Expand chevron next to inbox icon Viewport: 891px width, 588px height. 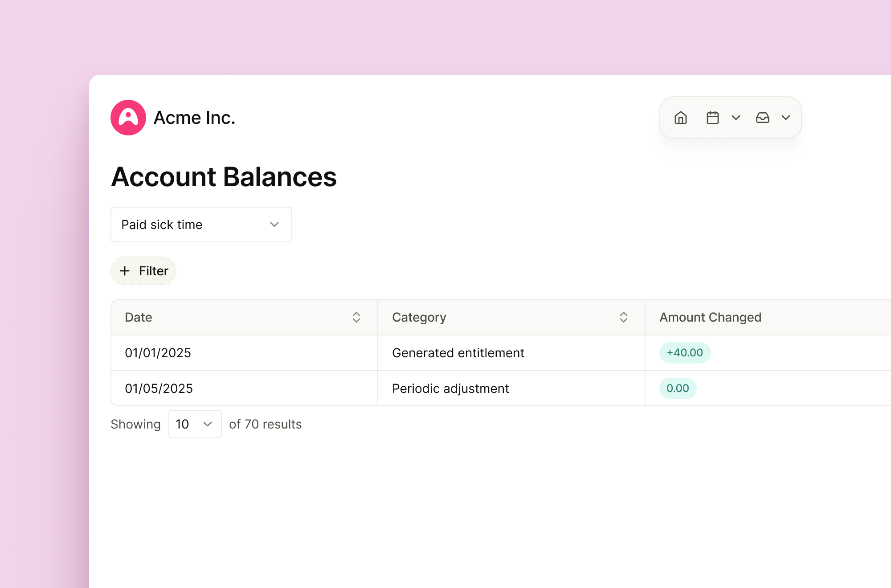pyautogui.click(x=786, y=118)
